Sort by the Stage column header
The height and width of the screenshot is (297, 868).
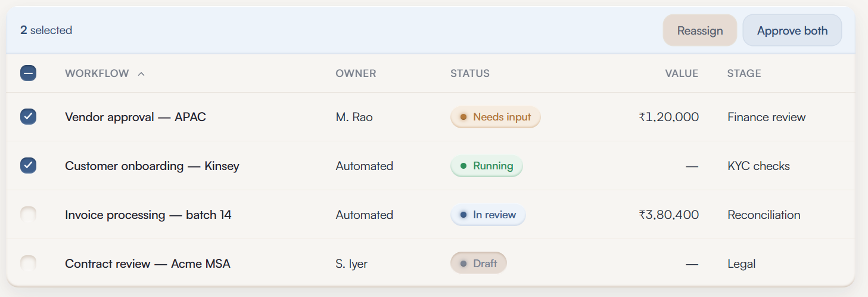744,73
